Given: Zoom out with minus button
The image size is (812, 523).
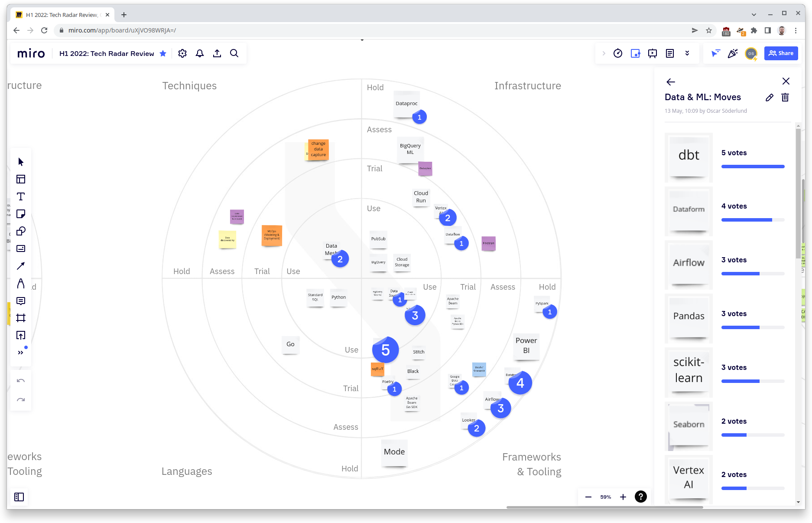Looking at the screenshot, I should coord(588,497).
